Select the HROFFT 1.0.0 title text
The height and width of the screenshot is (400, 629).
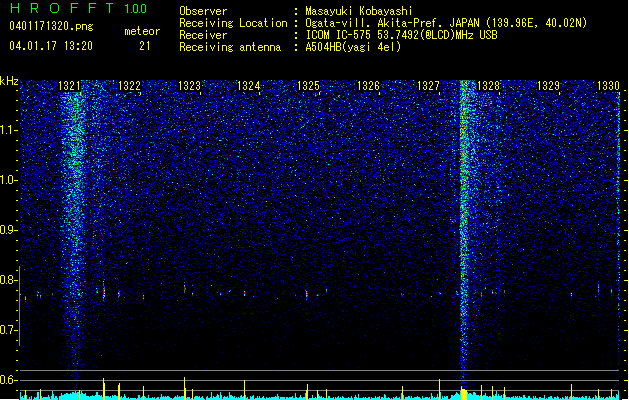[79, 8]
